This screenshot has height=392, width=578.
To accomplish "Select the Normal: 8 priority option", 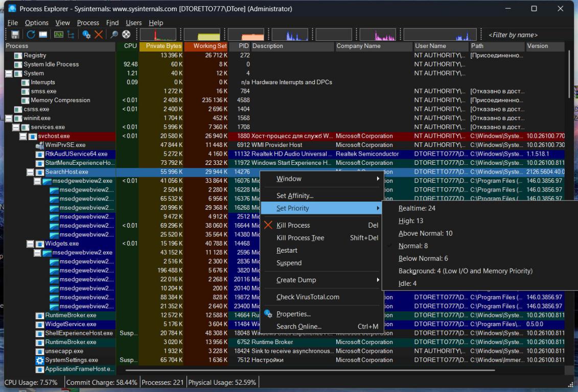I will [413, 246].
